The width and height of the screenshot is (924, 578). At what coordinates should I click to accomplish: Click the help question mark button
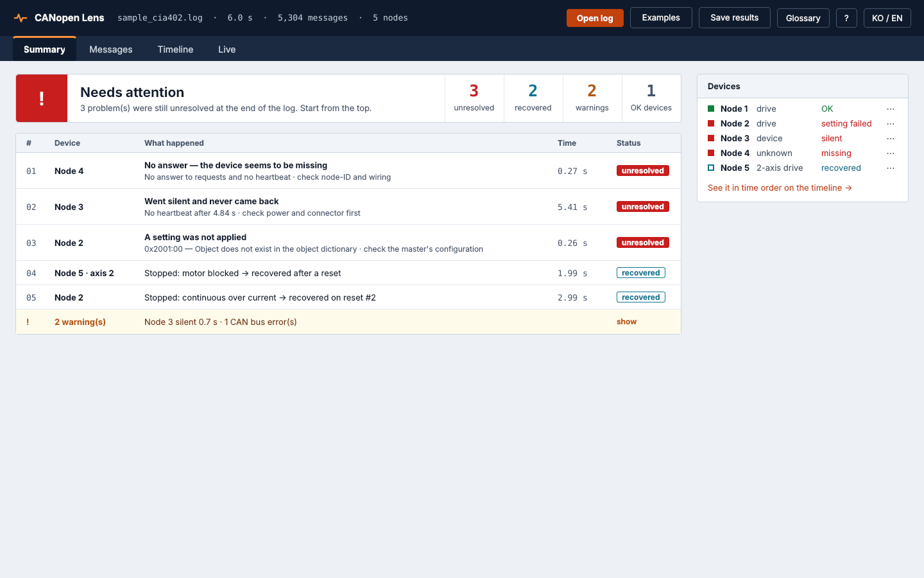click(846, 18)
